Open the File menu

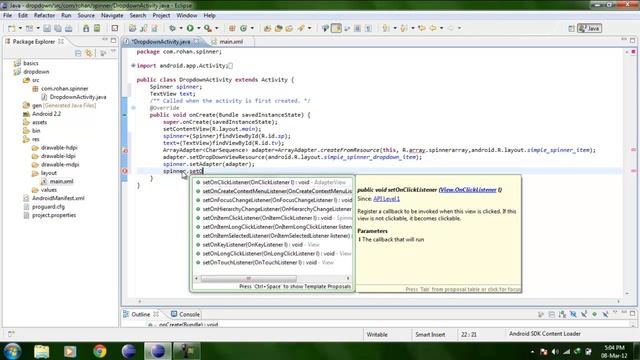point(7,16)
